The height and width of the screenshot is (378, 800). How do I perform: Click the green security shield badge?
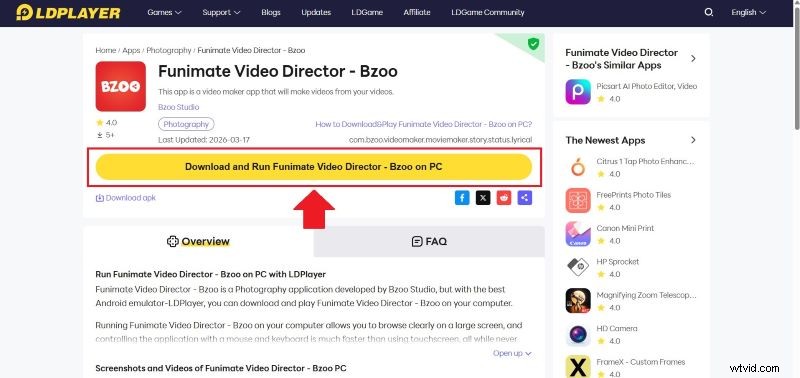[533, 44]
